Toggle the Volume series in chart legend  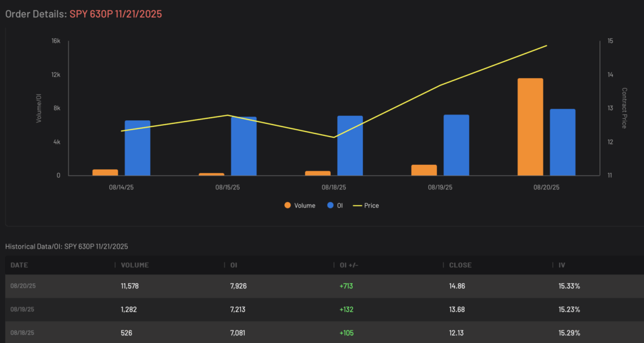[x=300, y=205]
